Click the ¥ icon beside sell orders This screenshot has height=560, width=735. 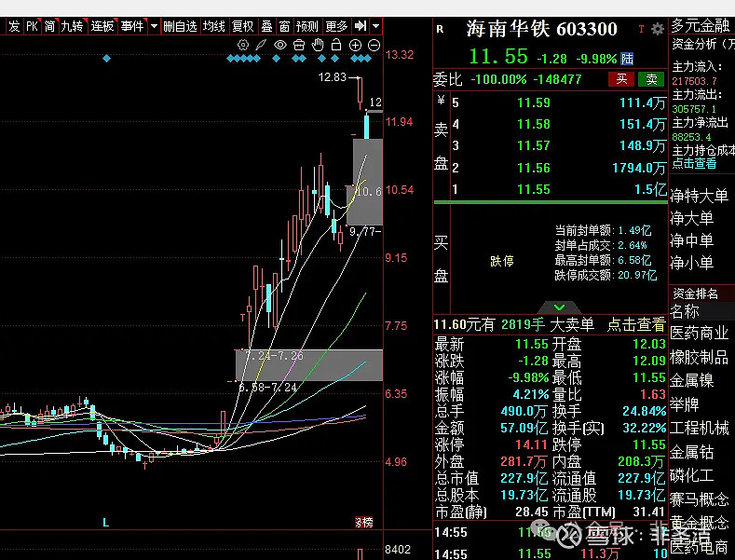click(441, 100)
